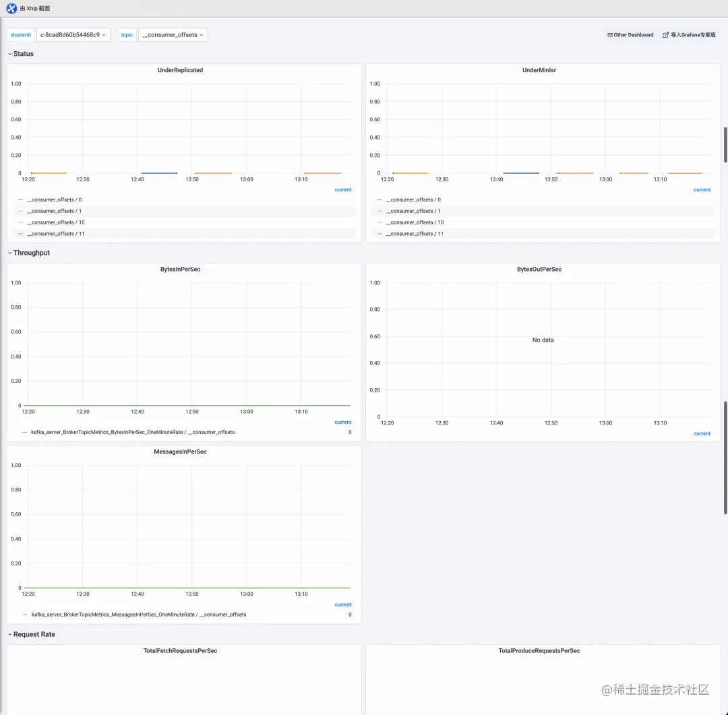This screenshot has height=715, width=728.
Task: Sort BytesInPerSec legend by current column
Action: pyautogui.click(x=343, y=423)
